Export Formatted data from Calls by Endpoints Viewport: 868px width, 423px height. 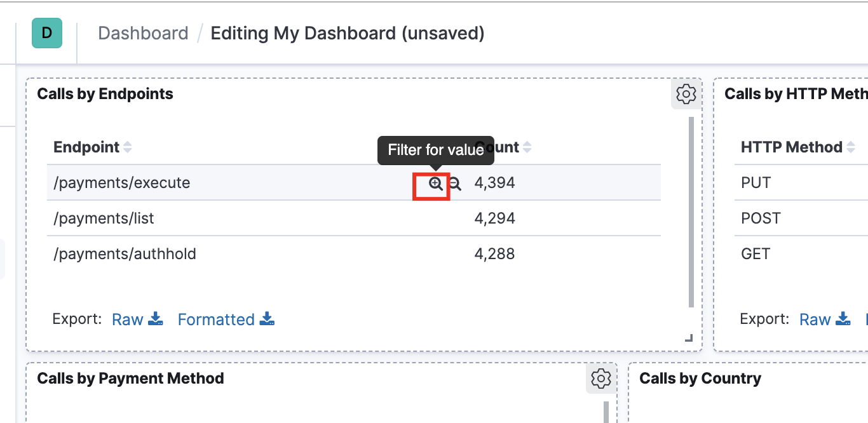point(226,319)
